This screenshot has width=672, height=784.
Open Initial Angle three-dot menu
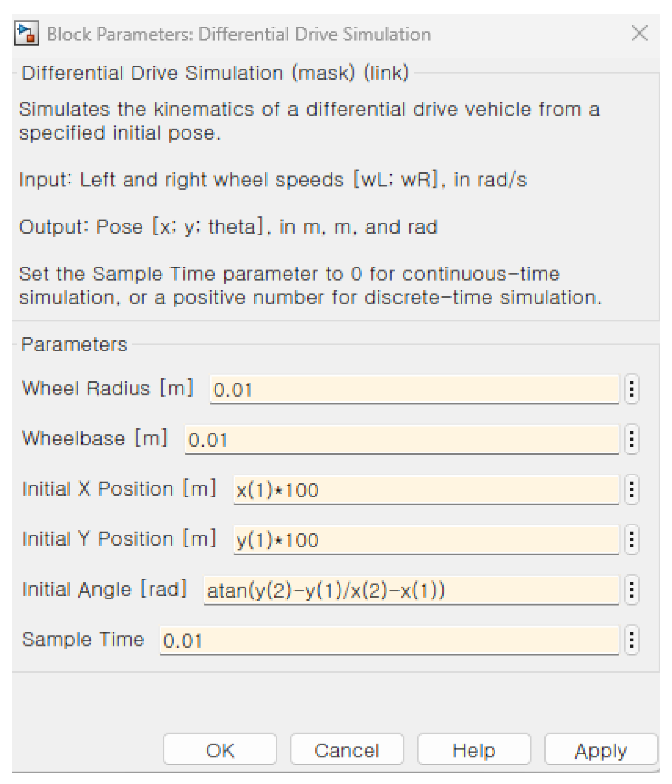click(631, 590)
